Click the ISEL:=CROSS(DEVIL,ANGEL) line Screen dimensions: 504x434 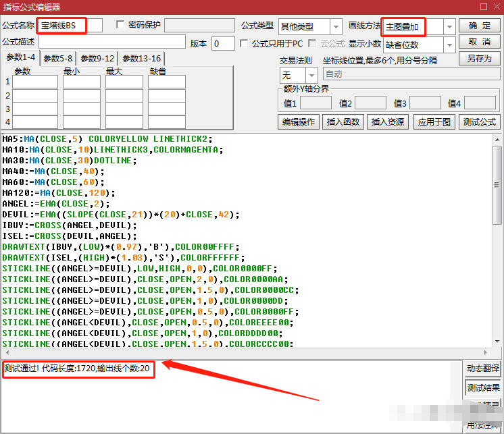pyautogui.click(x=70, y=236)
